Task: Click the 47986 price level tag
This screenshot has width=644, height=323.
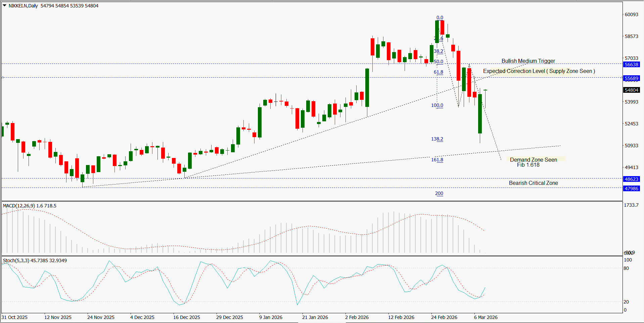Action: tap(631, 189)
